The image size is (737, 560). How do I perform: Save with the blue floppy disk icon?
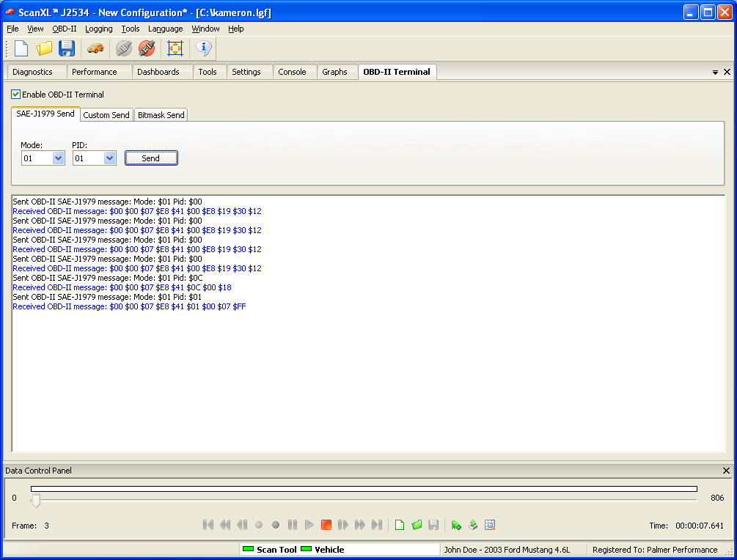pos(67,48)
